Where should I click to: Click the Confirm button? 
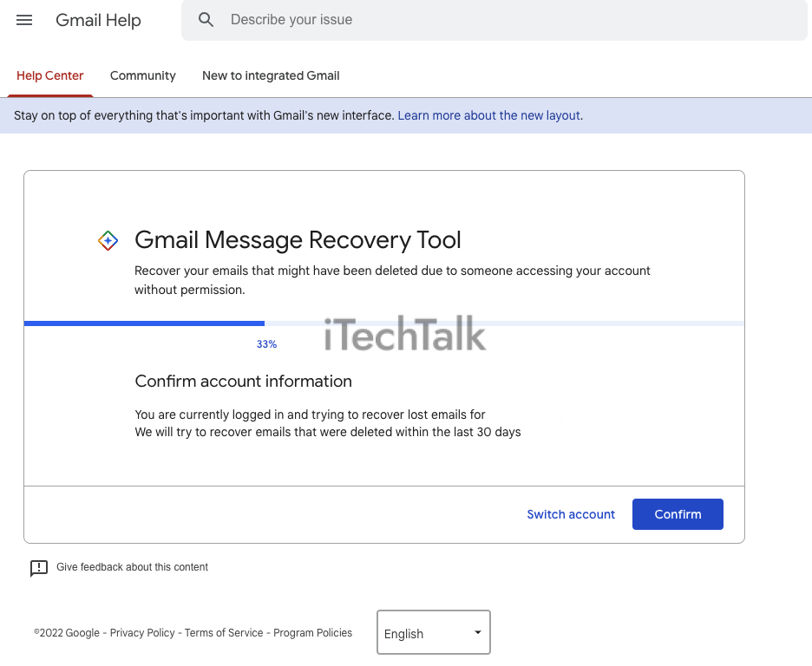(678, 514)
